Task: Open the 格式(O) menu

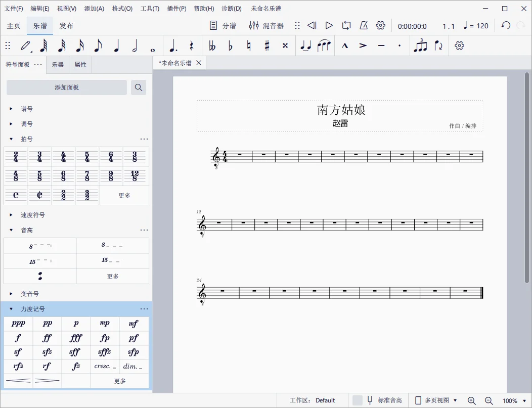Action: coord(122,9)
